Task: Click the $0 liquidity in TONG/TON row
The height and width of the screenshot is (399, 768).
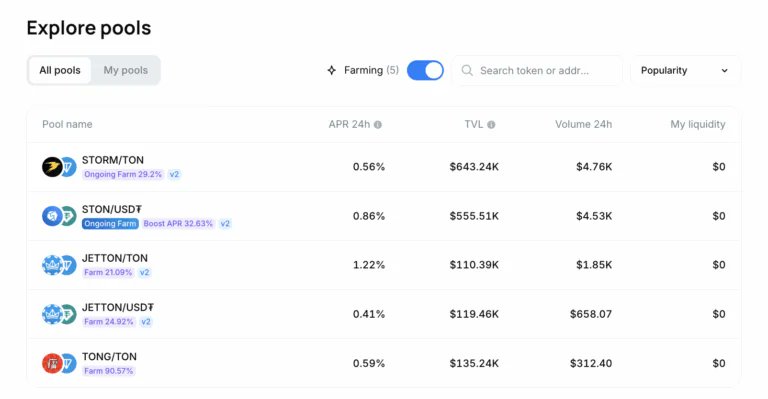Action: [x=719, y=363]
